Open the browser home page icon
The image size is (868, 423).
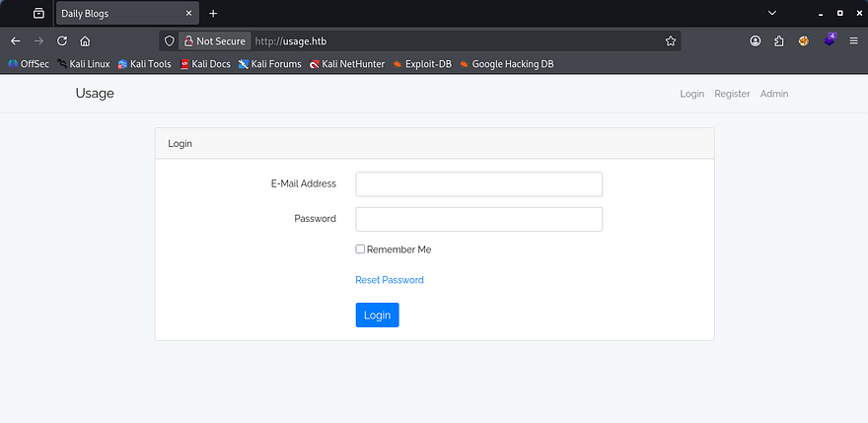pos(86,41)
